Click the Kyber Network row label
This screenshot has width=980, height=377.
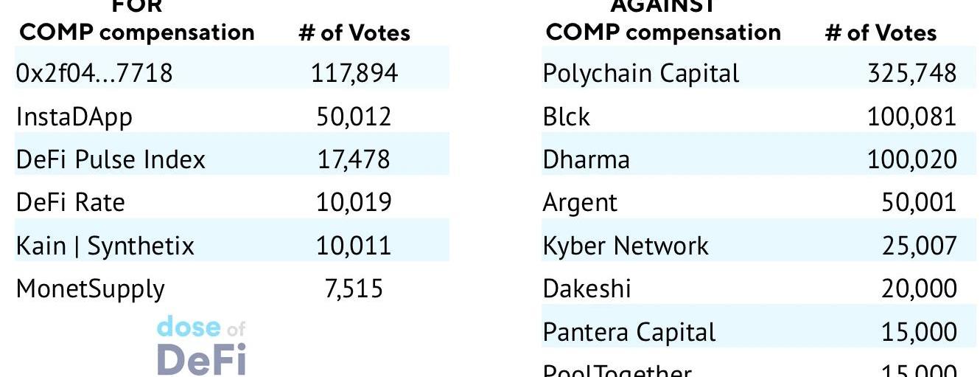click(x=626, y=246)
